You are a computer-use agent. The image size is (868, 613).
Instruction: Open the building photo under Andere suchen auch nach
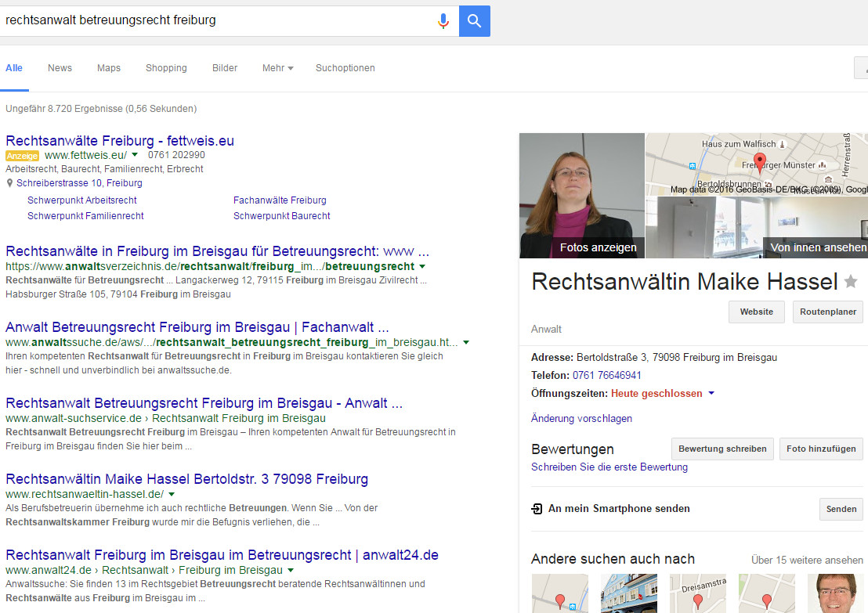[629, 593]
